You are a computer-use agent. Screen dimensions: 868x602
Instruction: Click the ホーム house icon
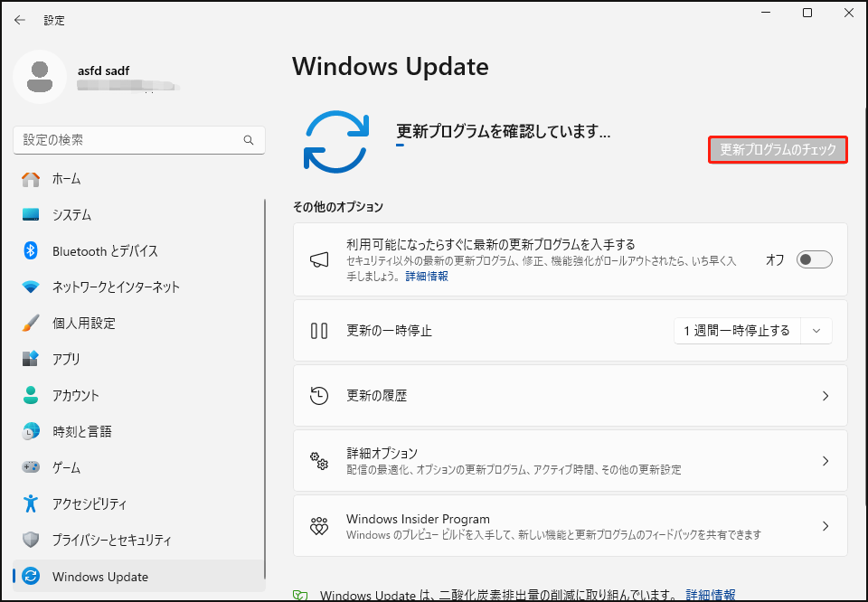tap(31, 179)
